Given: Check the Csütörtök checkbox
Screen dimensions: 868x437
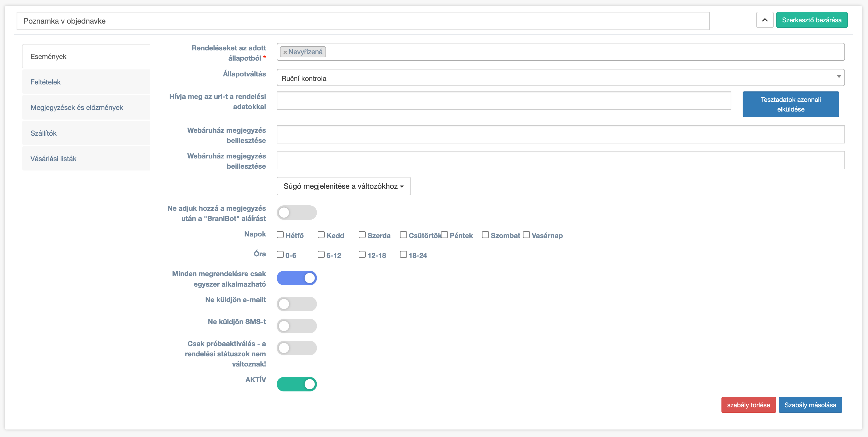Looking at the screenshot, I should [x=403, y=235].
